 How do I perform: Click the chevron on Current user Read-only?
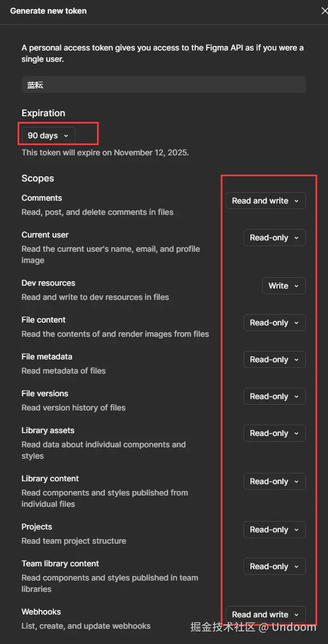296,238
